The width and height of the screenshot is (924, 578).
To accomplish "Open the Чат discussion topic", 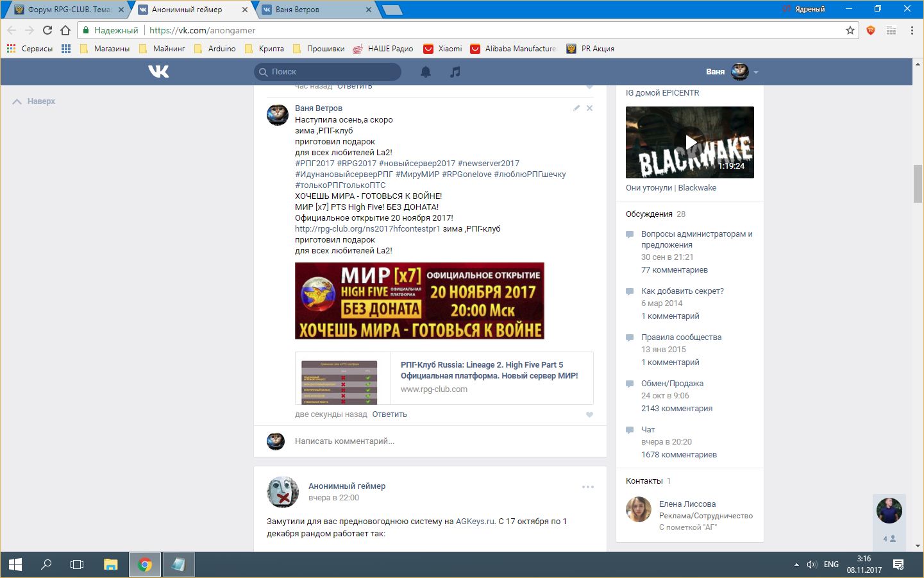I will [648, 430].
